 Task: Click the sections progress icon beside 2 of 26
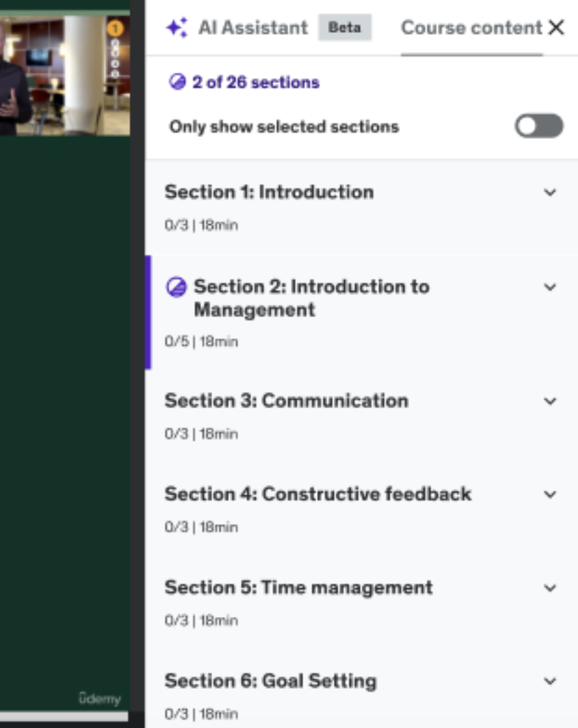coord(177,82)
